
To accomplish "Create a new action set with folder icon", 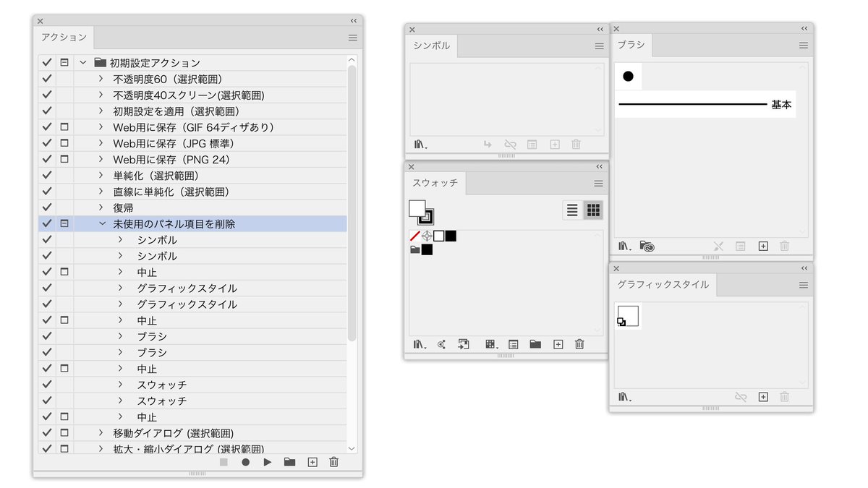I will 289,462.
